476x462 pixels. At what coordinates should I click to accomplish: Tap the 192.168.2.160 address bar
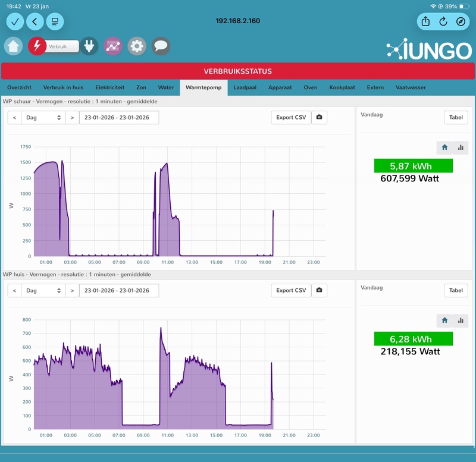[x=237, y=21]
